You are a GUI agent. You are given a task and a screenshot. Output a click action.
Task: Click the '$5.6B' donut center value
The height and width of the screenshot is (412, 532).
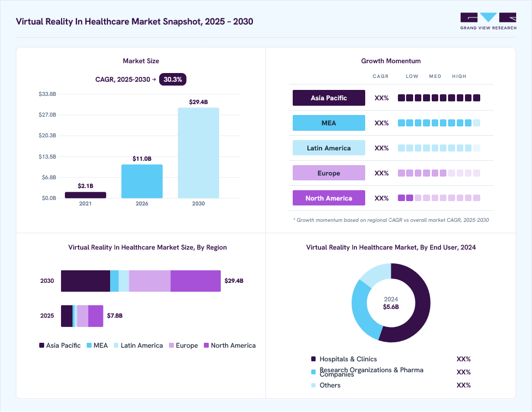(x=391, y=307)
